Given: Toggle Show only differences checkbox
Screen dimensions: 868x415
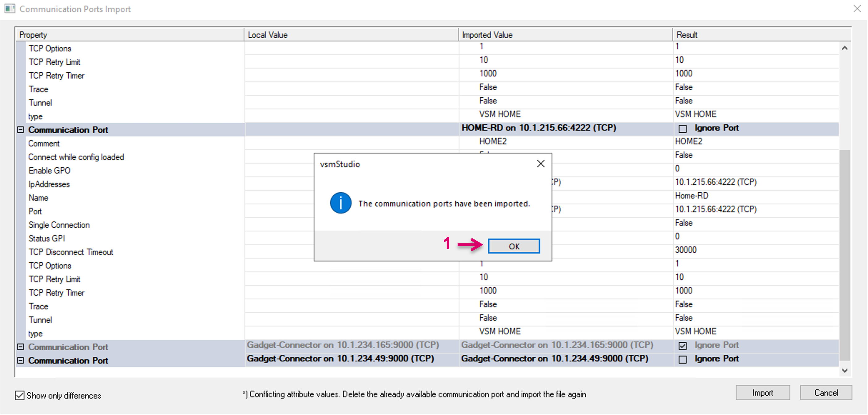Looking at the screenshot, I should (20, 395).
